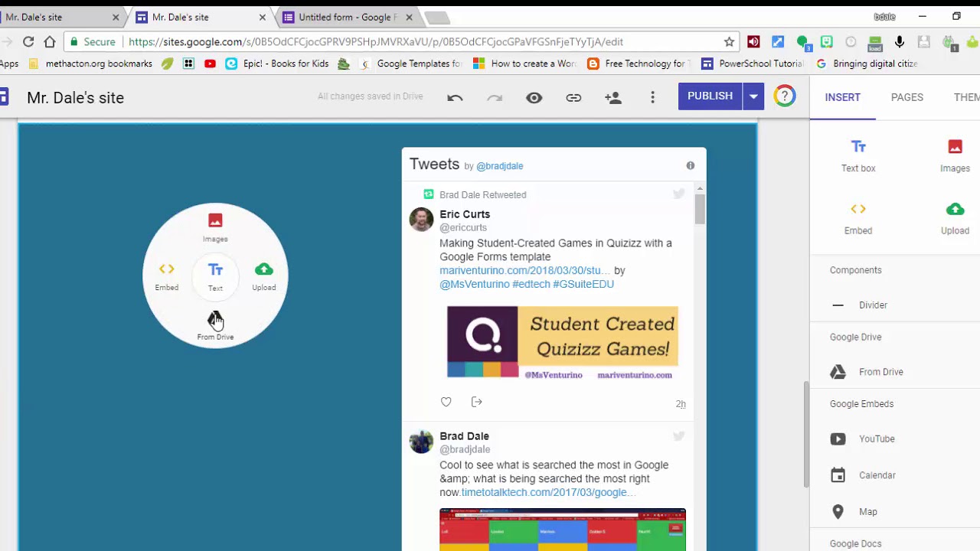The width and height of the screenshot is (980, 551).
Task: Click Upload in the sidebar
Action: pyautogui.click(x=955, y=218)
